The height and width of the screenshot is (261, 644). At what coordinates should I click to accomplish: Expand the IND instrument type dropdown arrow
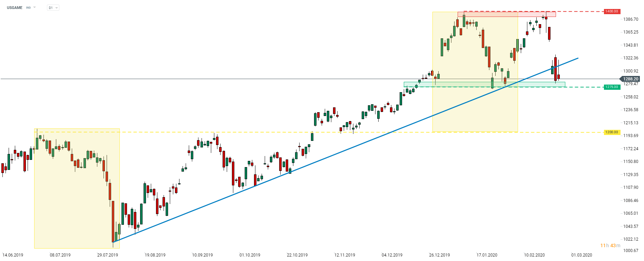point(35,7)
